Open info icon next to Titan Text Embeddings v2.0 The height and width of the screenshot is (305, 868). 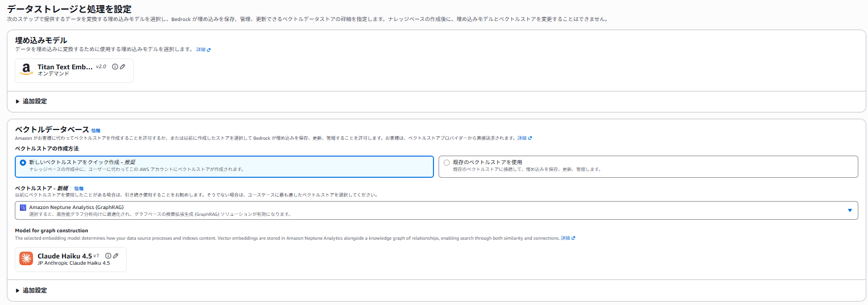[x=115, y=66]
